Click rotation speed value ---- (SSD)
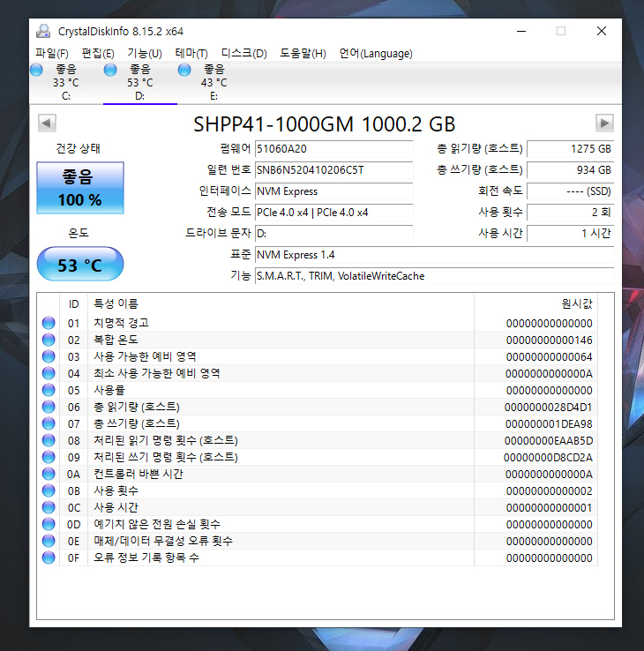 pyautogui.click(x=571, y=191)
